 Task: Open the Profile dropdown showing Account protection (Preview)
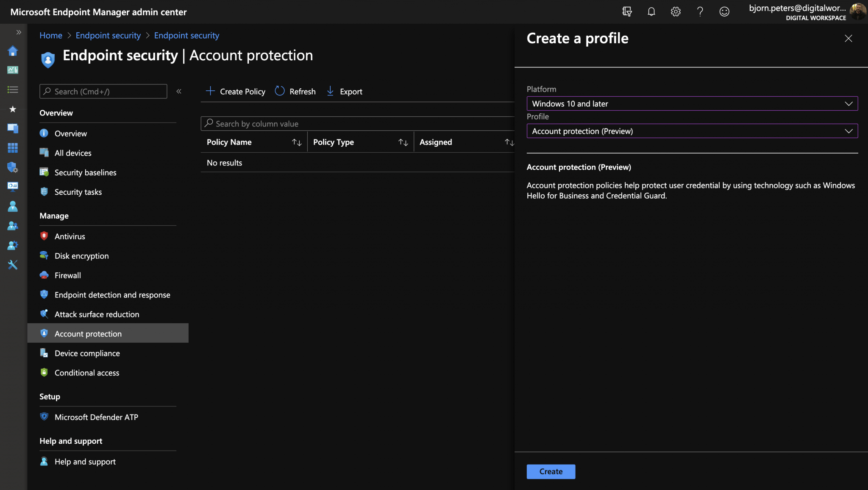pyautogui.click(x=692, y=131)
